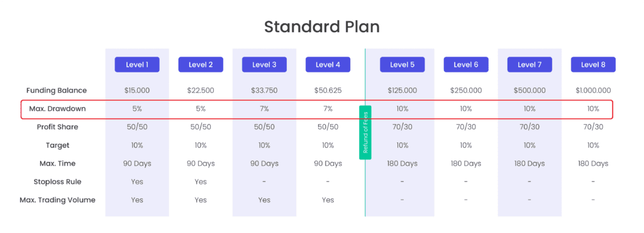Click Level 5's 70/30 profit share
This screenshot has width=644, height=233.
(x=402, y=127)
